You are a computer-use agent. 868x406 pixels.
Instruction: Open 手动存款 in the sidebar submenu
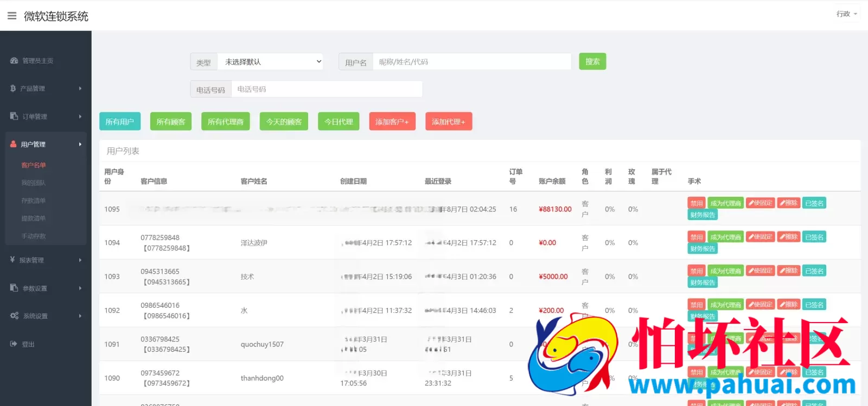34,236
